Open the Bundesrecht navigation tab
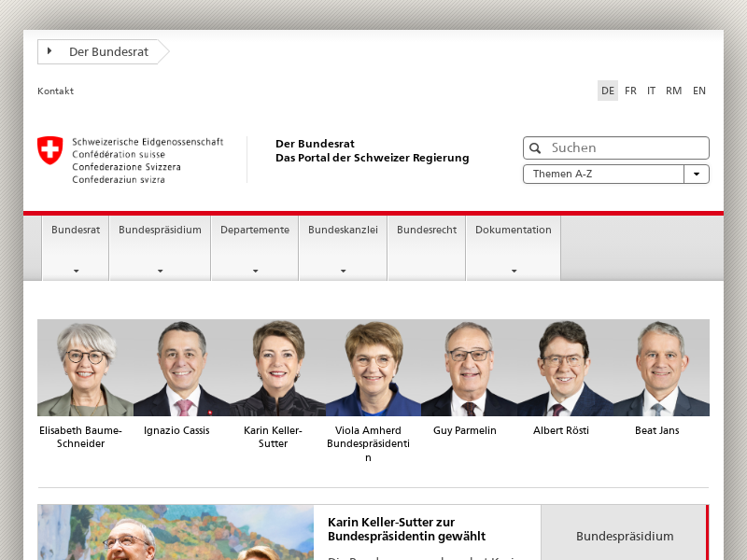 pyautogui.click(x=427, y=248)
